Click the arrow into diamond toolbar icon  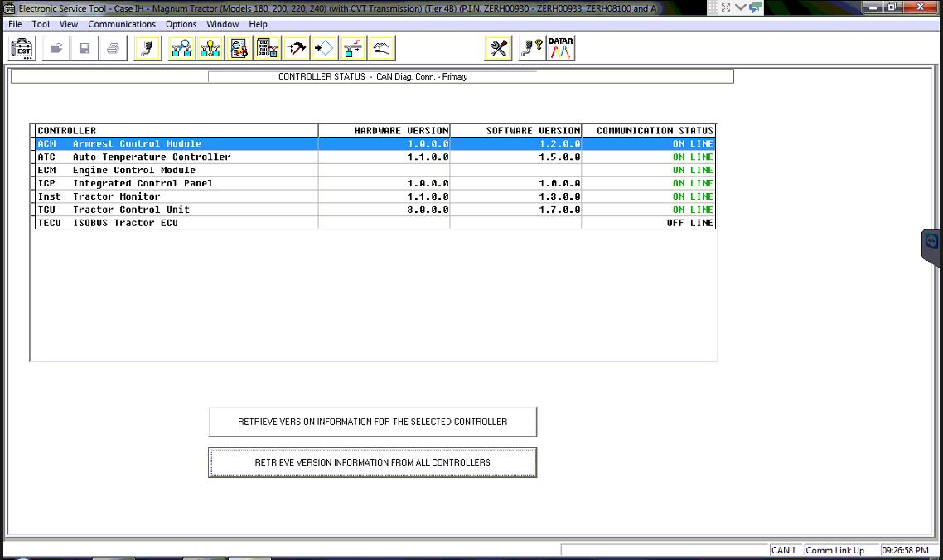click(x=324, y=49)
